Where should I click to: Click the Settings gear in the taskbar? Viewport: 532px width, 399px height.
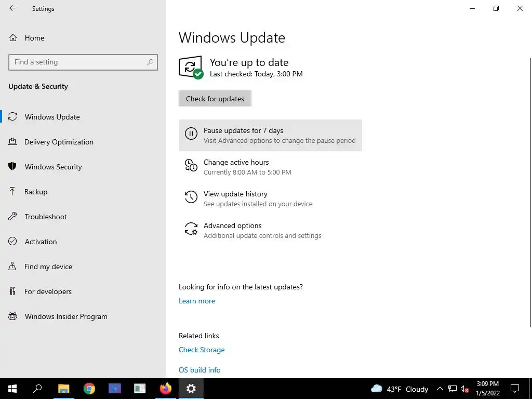click(191, 389)
